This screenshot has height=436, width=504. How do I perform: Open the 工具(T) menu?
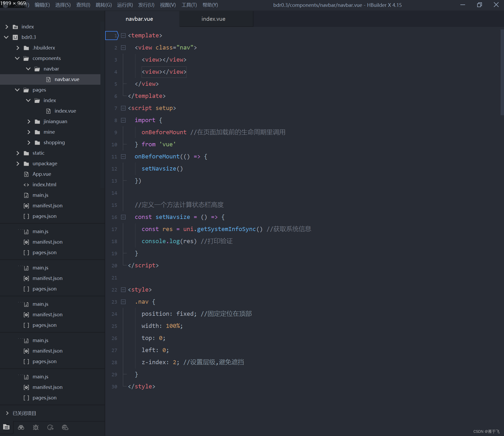(x=189, y=5)
